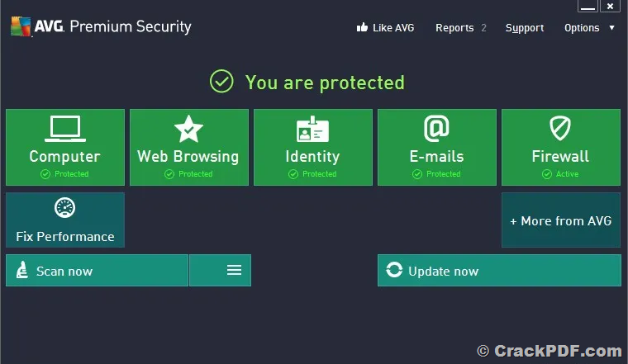Click the microscope icon beside Scan now
Image resolution: width=628 pixels, height=364 pixels.
tap(22, 270)
